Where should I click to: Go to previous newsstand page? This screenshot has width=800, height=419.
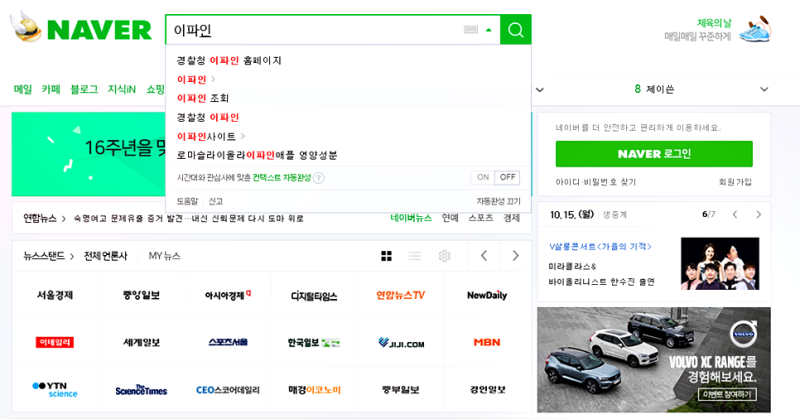[x=484, y=256]
